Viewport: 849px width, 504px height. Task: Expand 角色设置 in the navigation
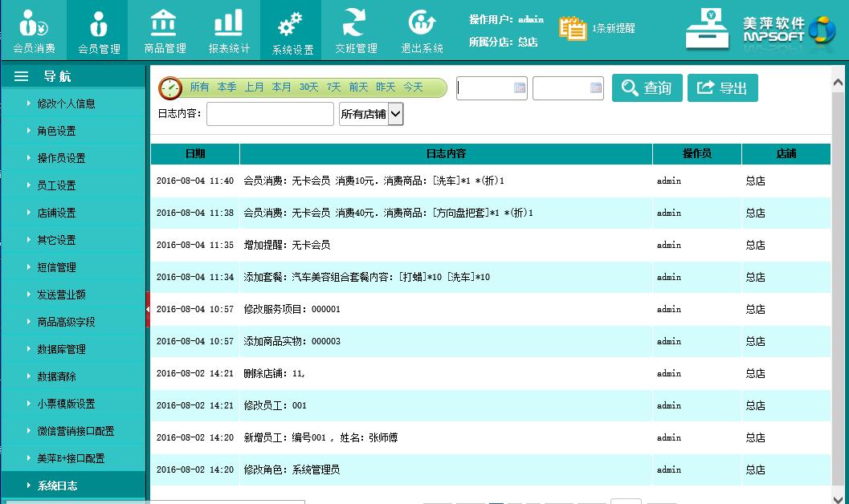pyautogui.click(x=56, y=131)
